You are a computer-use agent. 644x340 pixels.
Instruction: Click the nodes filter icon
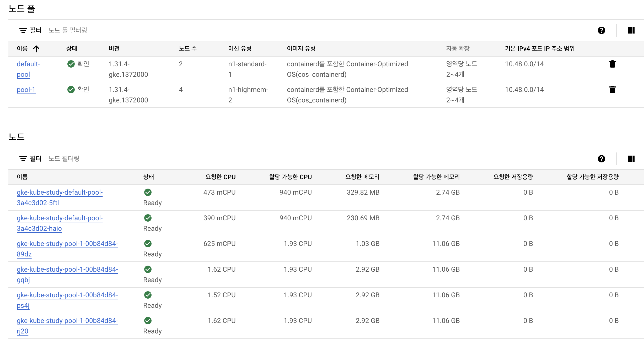tap(23, 159)
